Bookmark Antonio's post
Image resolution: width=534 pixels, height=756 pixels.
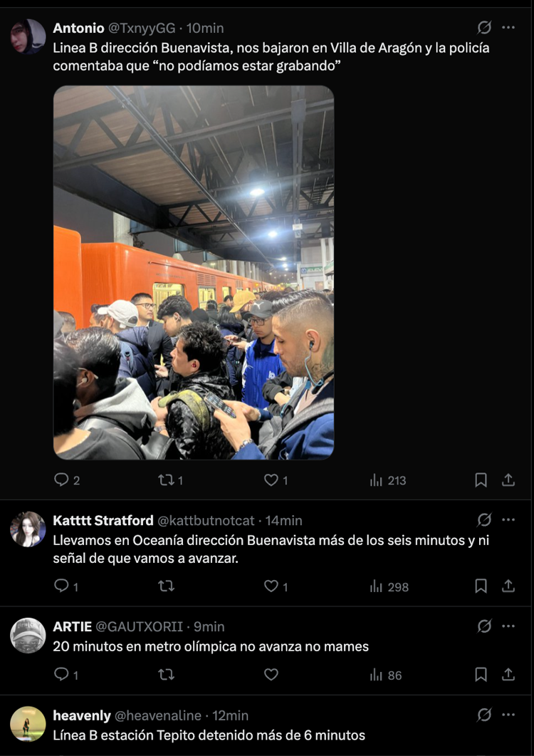(x=481, y=480)
